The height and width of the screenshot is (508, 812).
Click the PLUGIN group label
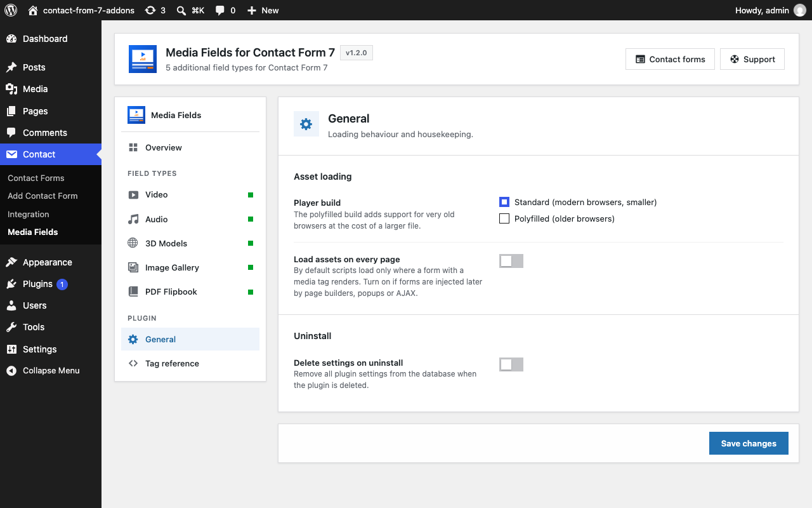click(142, 318)
